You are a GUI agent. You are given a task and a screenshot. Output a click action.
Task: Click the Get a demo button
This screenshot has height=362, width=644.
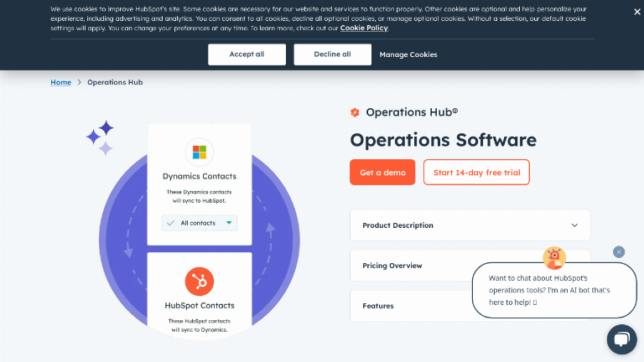click(382, 173)
